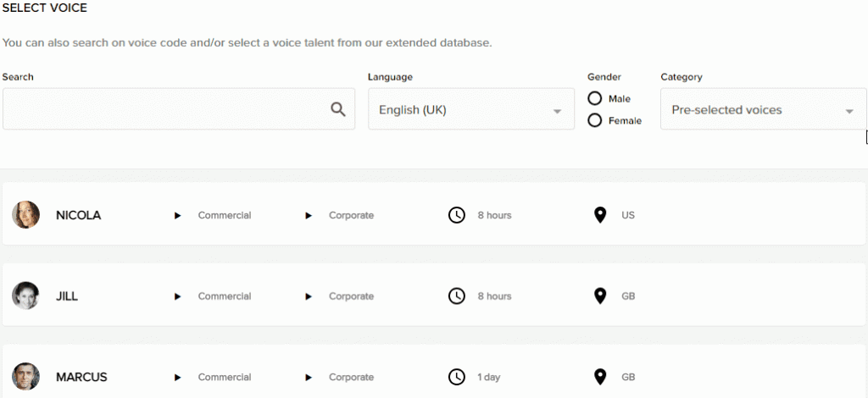Click the magnifying glass search icon

click(x=338, y=109)
